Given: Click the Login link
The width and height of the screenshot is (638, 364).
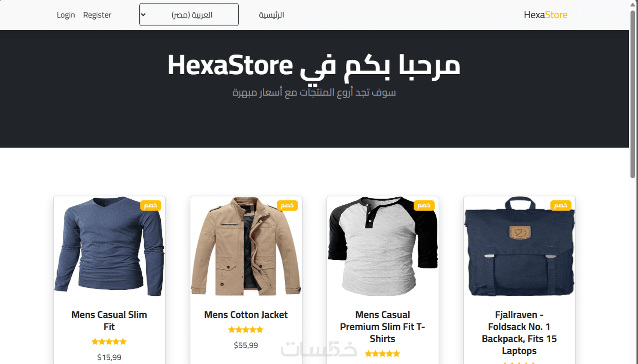Looking at the screenshot, I should 66,15.
